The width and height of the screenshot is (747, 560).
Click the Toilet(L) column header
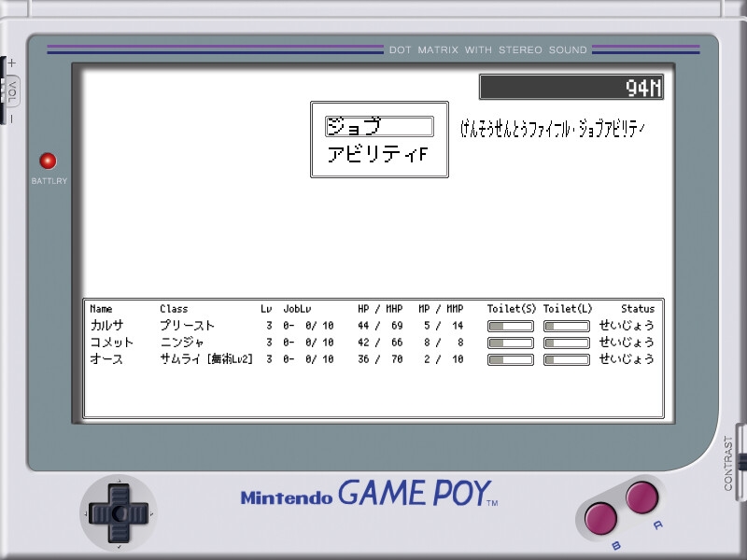pyautogui.click(x=568, y=309)
